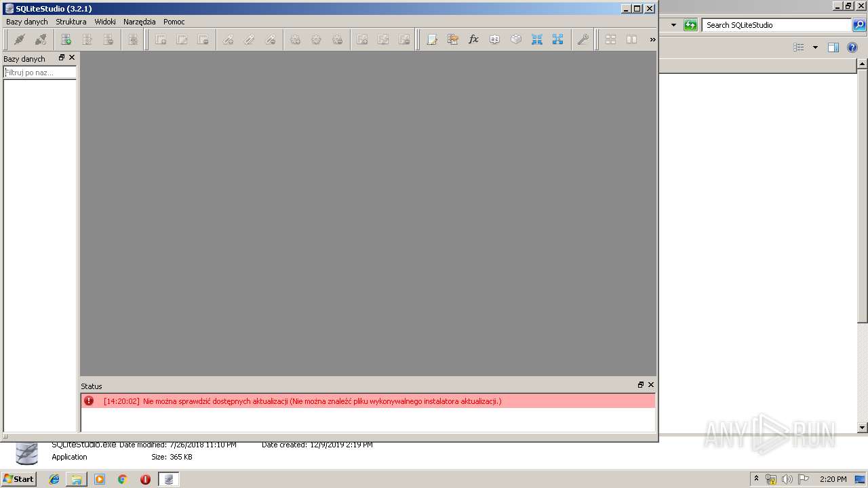Open the collations editor (a-z) icon
This screenshot has width=868, height=488.
point(495,40)
